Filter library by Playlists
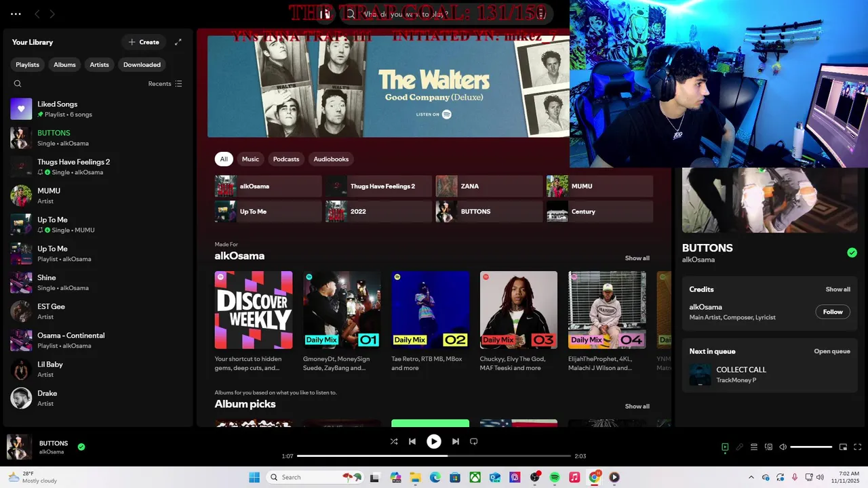The image size is (868, 488). 28,64
